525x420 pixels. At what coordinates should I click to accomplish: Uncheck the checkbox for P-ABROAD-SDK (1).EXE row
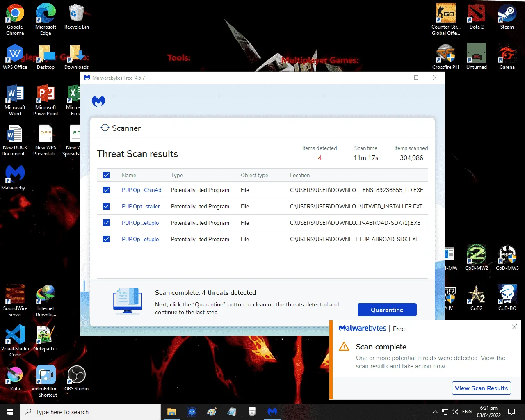(x=106, y=223)
